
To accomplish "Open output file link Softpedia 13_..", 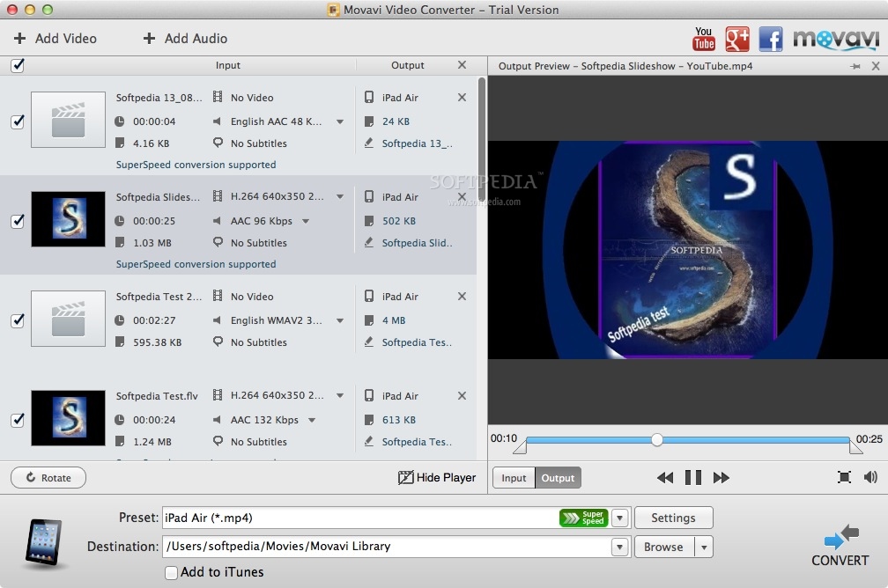I will click(x=417, y=143).
